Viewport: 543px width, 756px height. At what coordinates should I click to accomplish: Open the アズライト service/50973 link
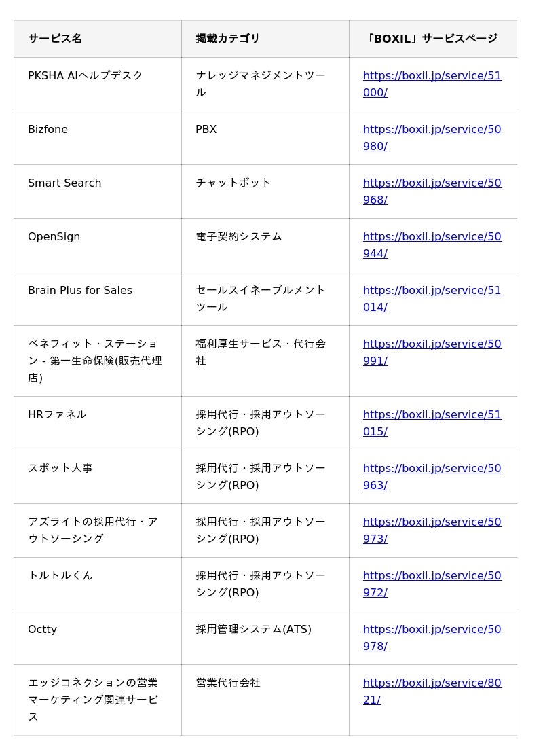pos(432,530)
